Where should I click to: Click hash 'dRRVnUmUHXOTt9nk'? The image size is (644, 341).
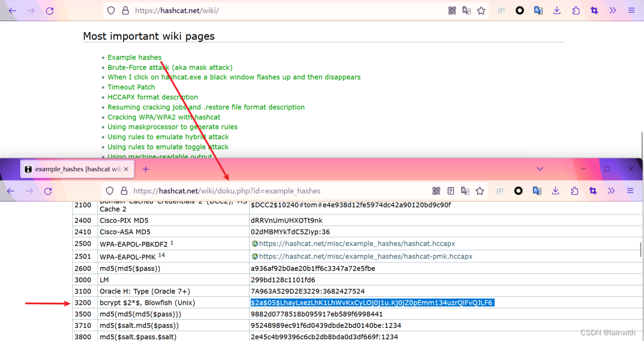click(x=287, y=221)
